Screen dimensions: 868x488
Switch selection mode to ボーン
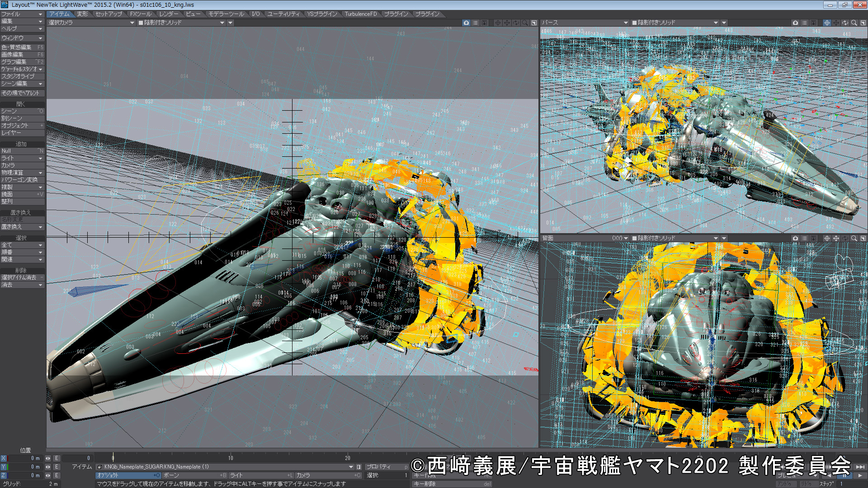click(x=195, y=475)
